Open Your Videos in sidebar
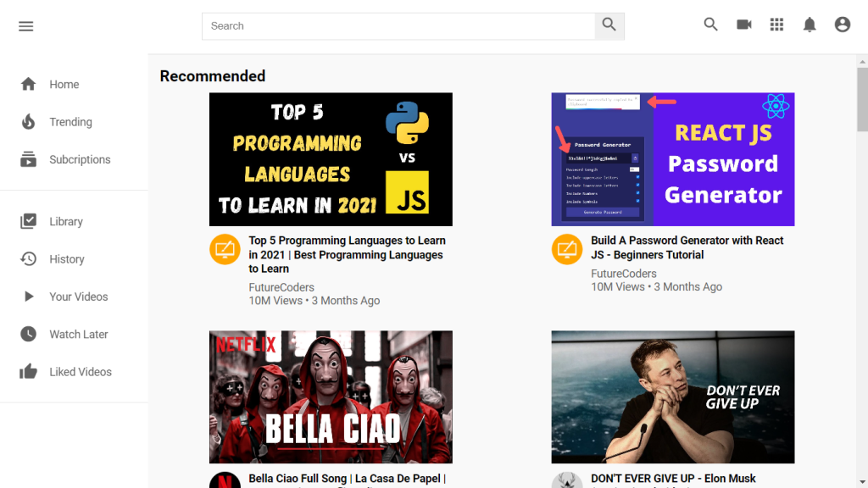Image resolution: width=868 pixels, height=488 pixels. (78, 297)
